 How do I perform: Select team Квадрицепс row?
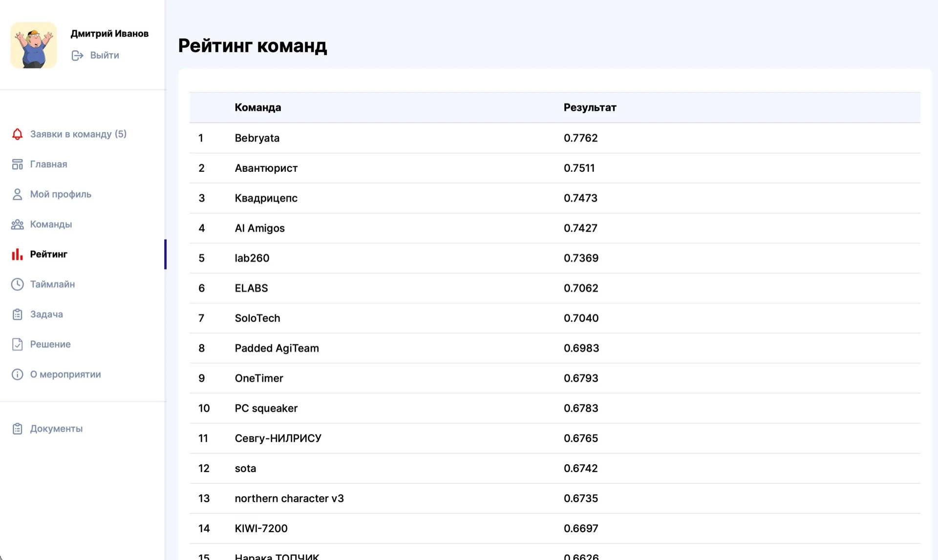pos(554,198)
